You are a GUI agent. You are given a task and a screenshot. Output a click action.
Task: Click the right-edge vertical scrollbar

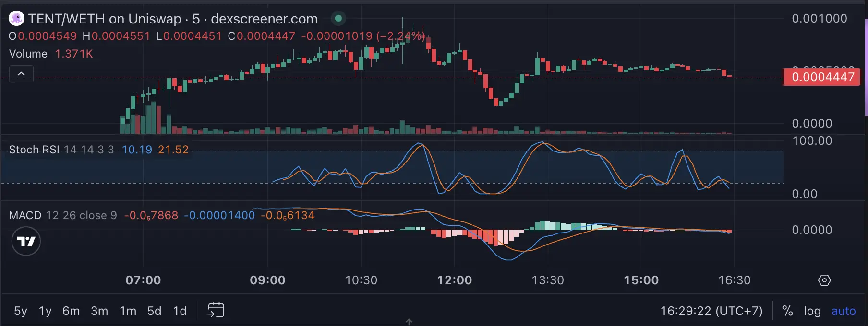[x=866, y=67]
